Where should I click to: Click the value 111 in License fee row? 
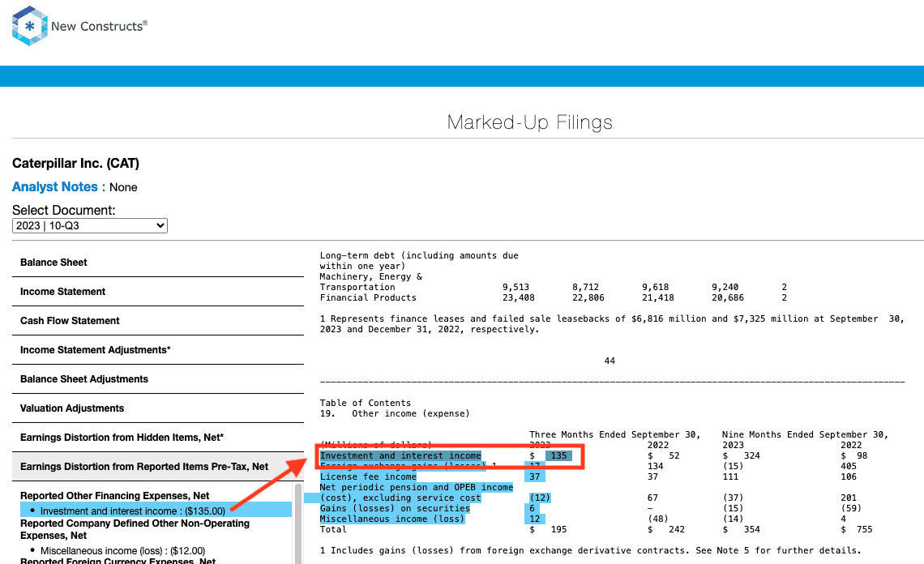[730, 476]
